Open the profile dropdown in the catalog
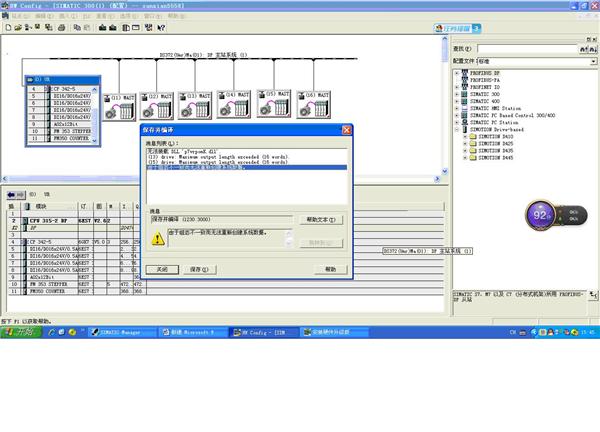600x432 pixels. click(x=593, y=61)
